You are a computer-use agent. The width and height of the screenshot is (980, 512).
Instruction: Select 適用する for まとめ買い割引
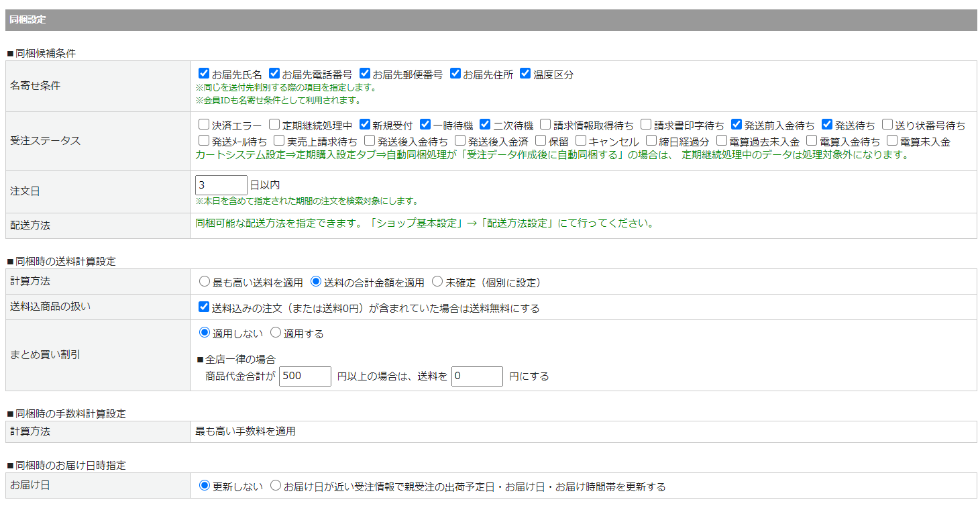coord(276,333)
